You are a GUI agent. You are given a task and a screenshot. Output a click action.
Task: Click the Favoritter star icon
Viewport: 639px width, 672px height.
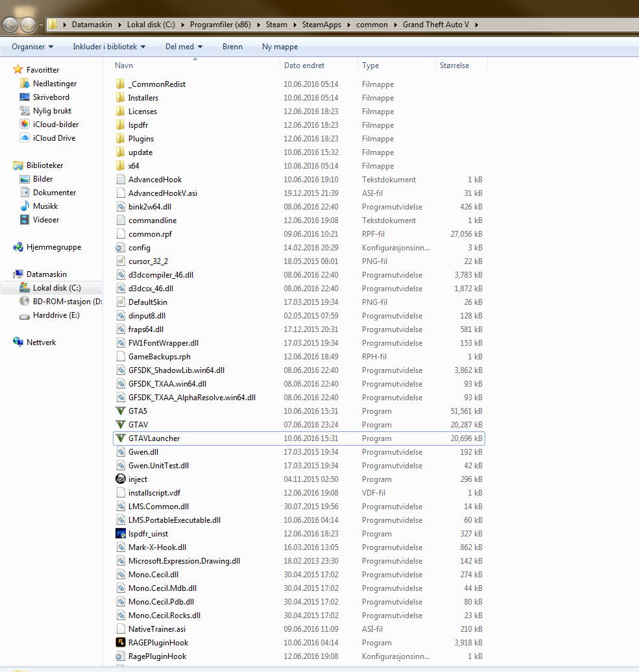(18, 69)
